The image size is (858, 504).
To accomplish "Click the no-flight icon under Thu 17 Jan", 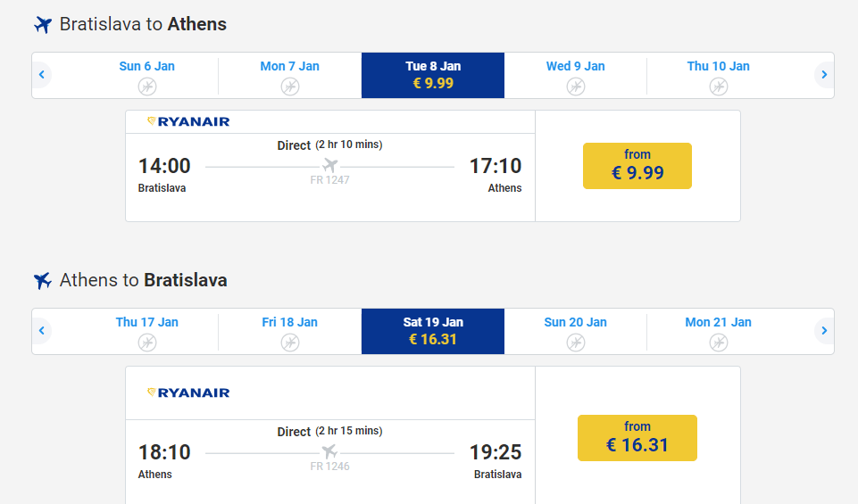I will (x=147, y=343).
